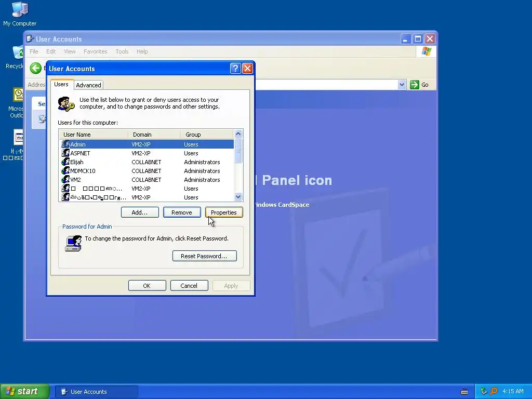Click the Remove button
Image resolution: width=532 pixels, height=399 pixels.
click(x=182, y=212)
